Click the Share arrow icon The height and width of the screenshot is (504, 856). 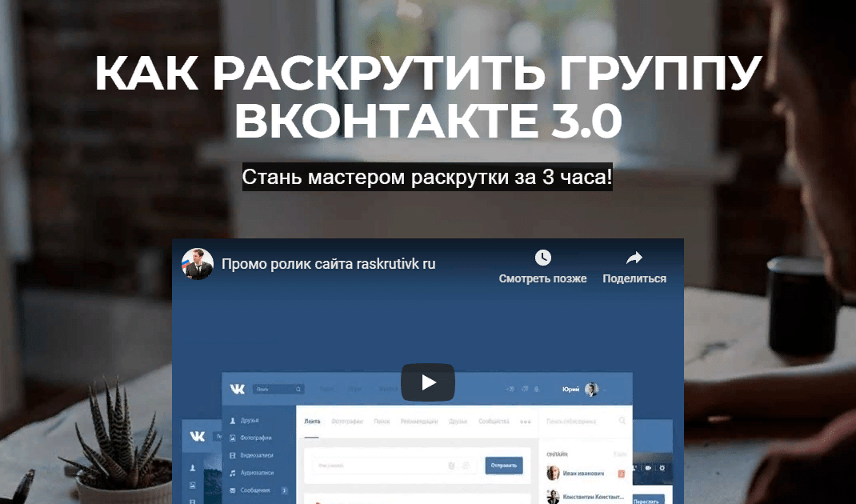634,257
